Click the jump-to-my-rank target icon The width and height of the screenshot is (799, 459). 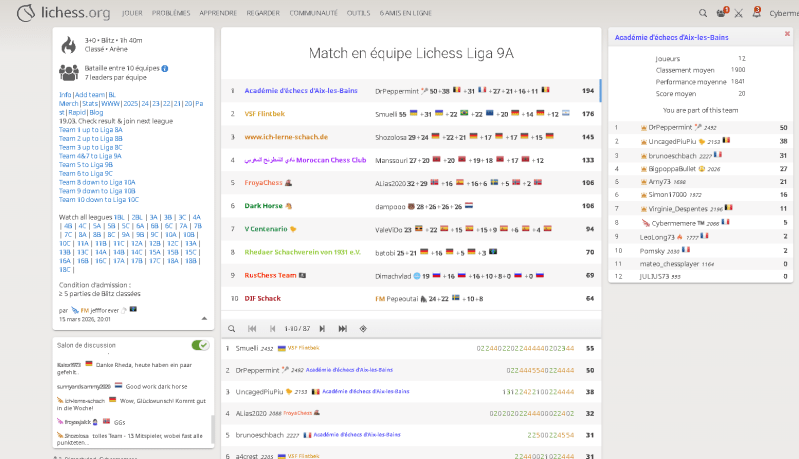click(x=363, y=328)
